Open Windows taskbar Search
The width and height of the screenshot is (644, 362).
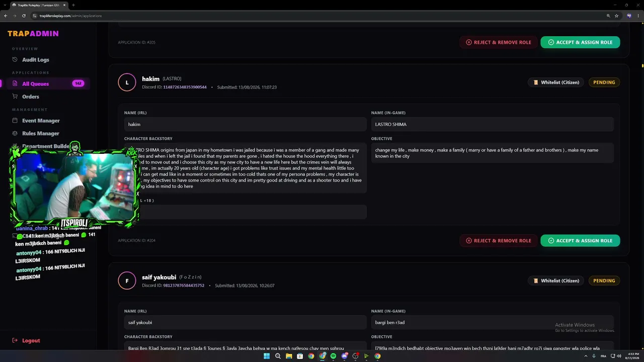point(278,356)
